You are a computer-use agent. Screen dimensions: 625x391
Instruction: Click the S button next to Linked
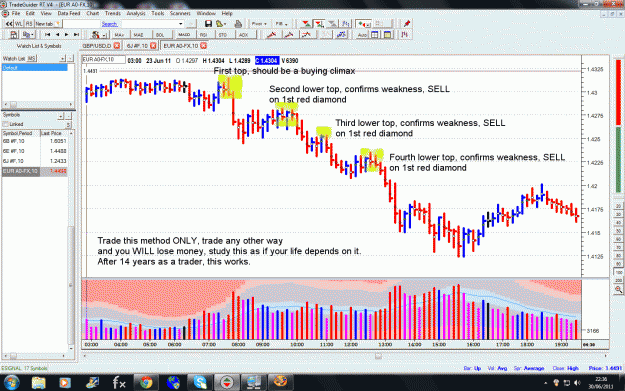[x=68, y=125]
